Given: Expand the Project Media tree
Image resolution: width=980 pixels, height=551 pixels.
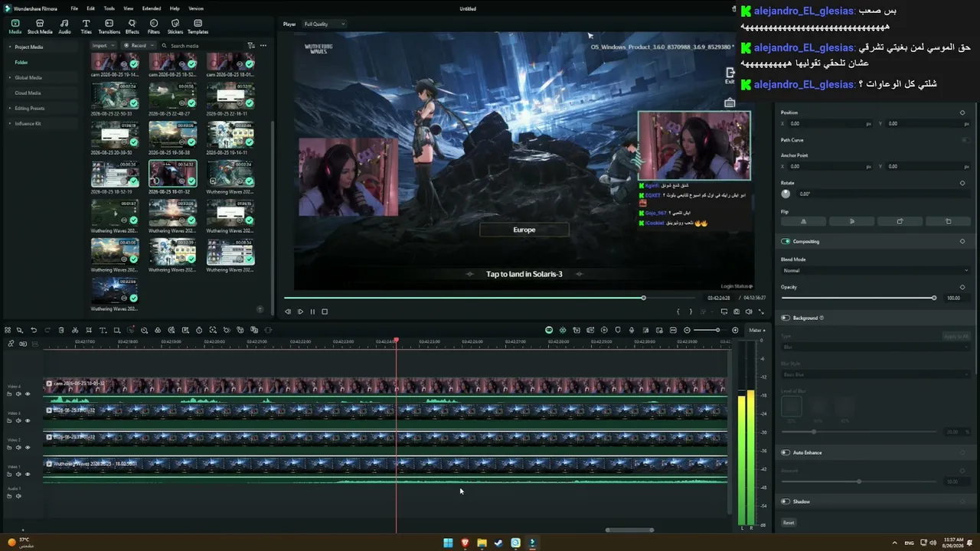Looking at the screenshot, I should (x=11, y=47).
